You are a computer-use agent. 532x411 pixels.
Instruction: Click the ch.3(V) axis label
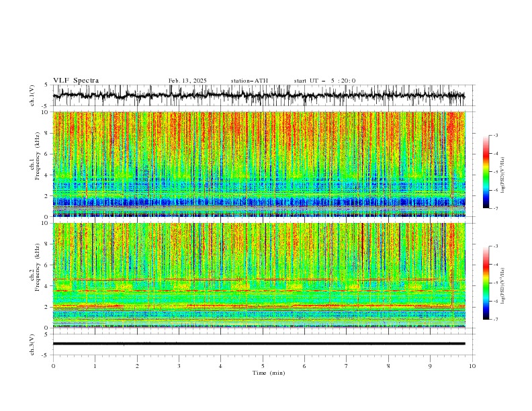[32, 345]
